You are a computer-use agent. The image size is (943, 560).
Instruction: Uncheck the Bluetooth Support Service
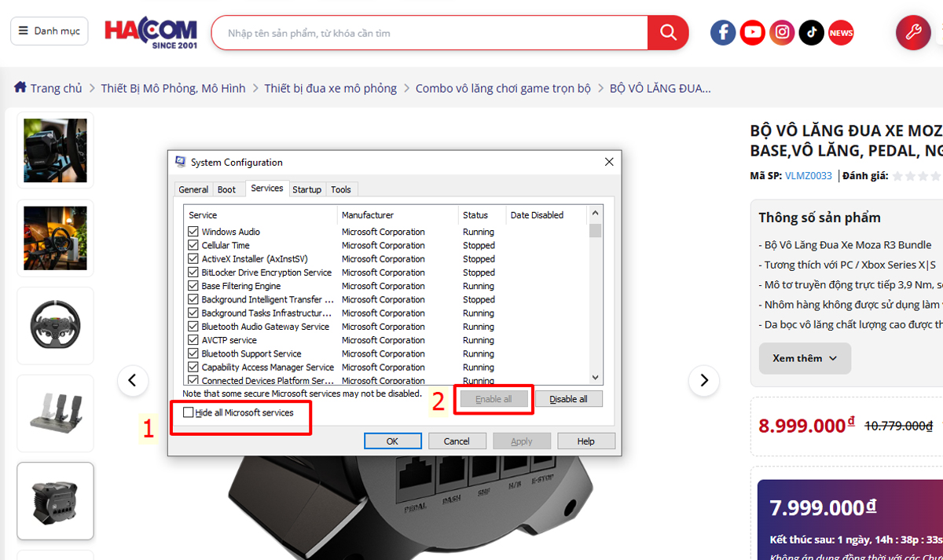click(x=193, y=353)
